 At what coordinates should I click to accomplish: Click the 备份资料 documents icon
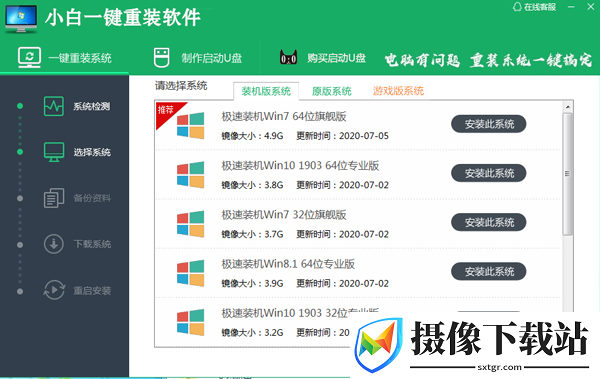(54, 198)
